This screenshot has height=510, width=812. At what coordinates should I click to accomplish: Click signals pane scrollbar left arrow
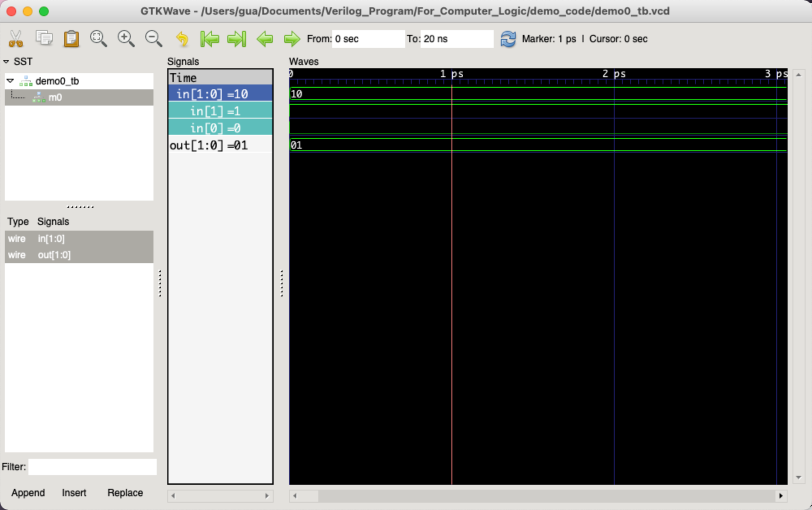[x=173, y=496]
